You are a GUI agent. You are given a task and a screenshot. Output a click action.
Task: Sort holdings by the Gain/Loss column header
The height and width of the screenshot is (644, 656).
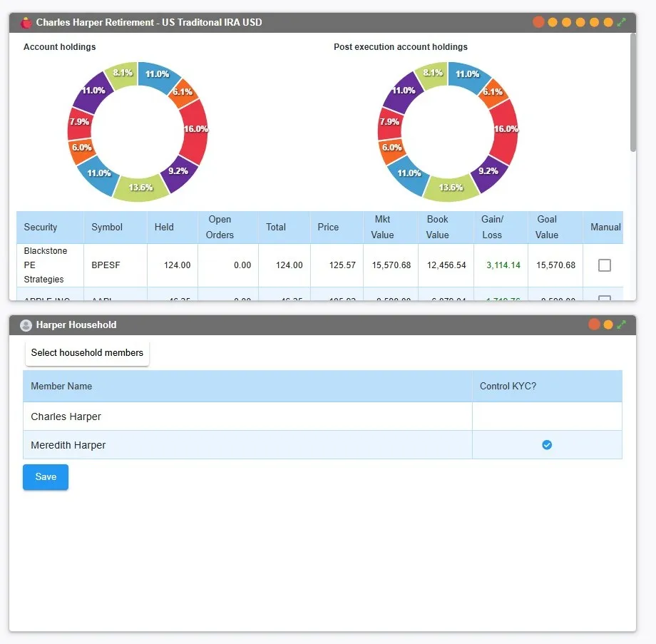pos(492,228)
